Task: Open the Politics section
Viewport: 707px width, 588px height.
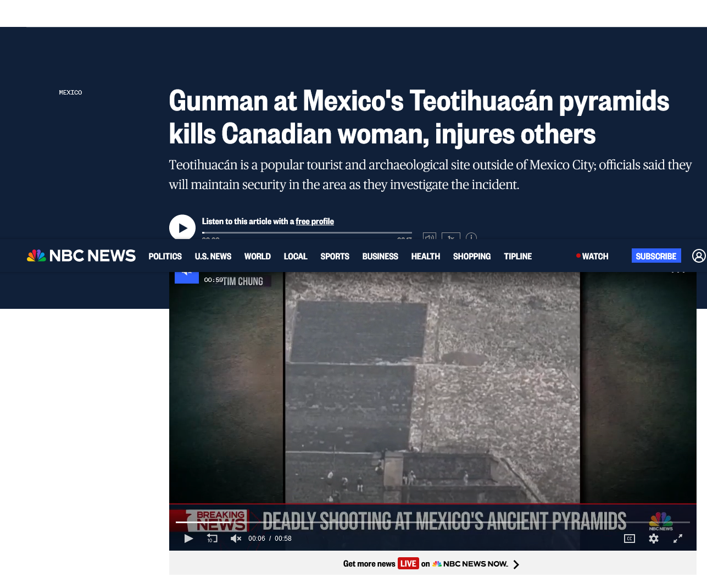Action: click(x=165, y=257)
